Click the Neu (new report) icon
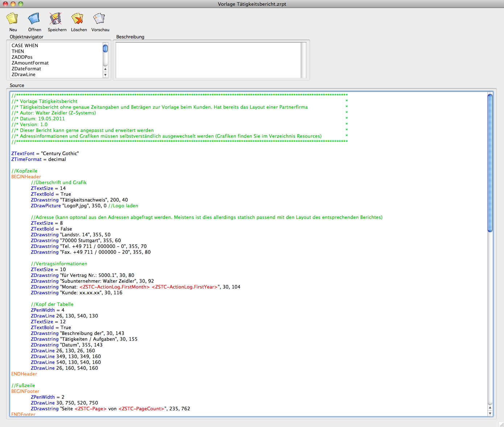 [12, 19]
